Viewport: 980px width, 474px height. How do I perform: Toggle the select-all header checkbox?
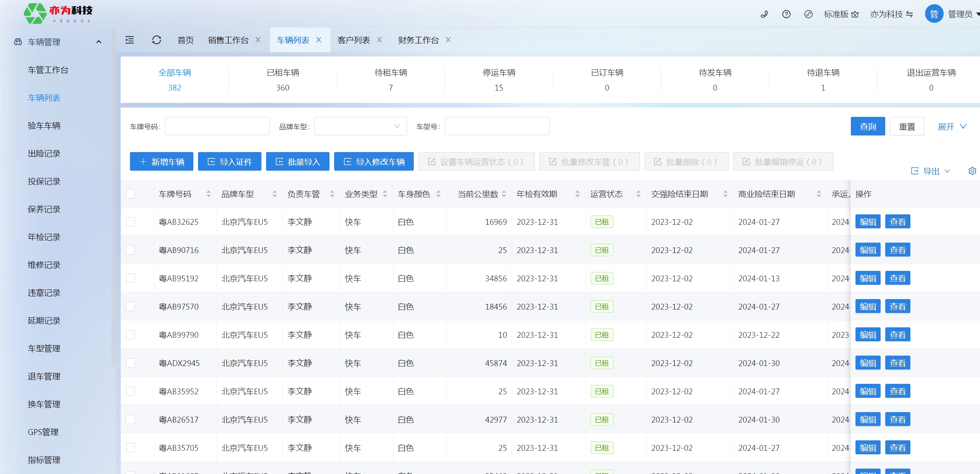click(130, 194)
